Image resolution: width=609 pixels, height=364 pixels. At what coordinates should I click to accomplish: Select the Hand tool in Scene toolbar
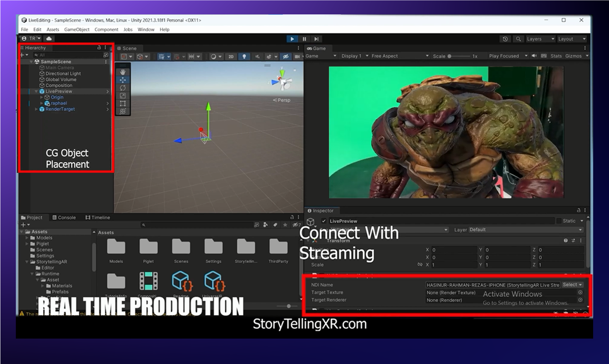click(123, 72)
